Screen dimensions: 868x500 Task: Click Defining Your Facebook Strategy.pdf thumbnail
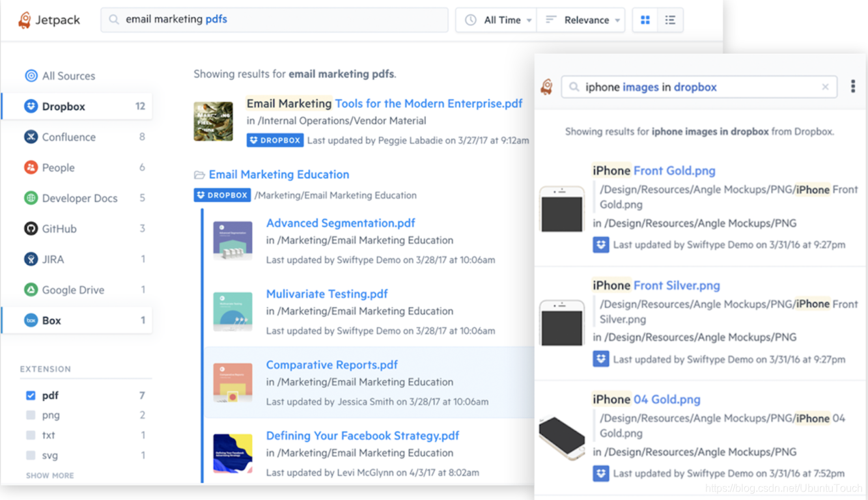pos(232,453)
